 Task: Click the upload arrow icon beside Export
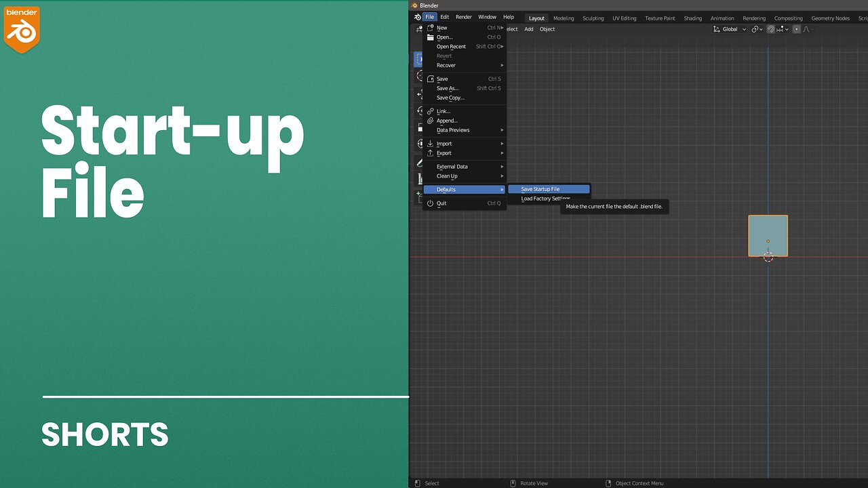pyautogui.click(x=430, y=153)
